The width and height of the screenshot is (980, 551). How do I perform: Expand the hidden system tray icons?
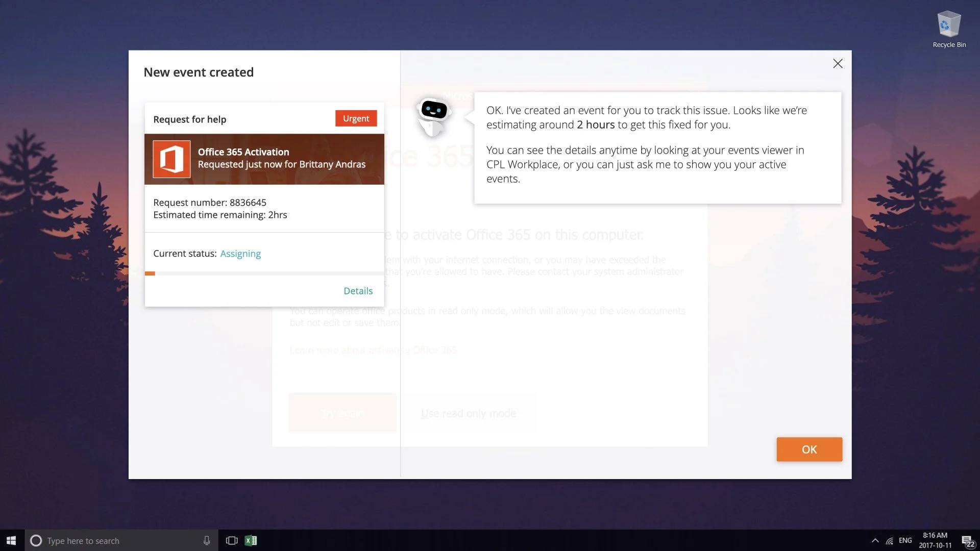click(875, 541)
